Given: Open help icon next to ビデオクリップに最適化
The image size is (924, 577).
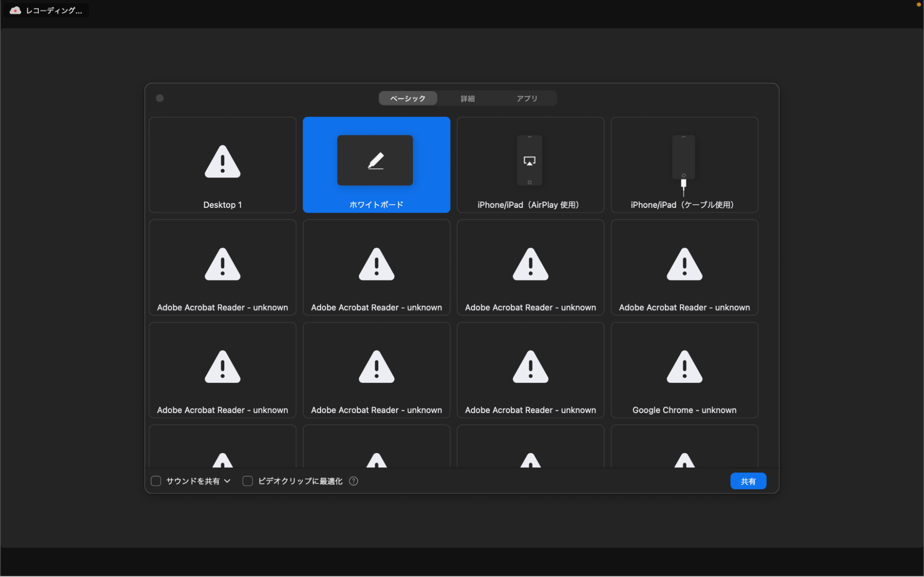Looking at the screenshot, I should tap(354, 481).
